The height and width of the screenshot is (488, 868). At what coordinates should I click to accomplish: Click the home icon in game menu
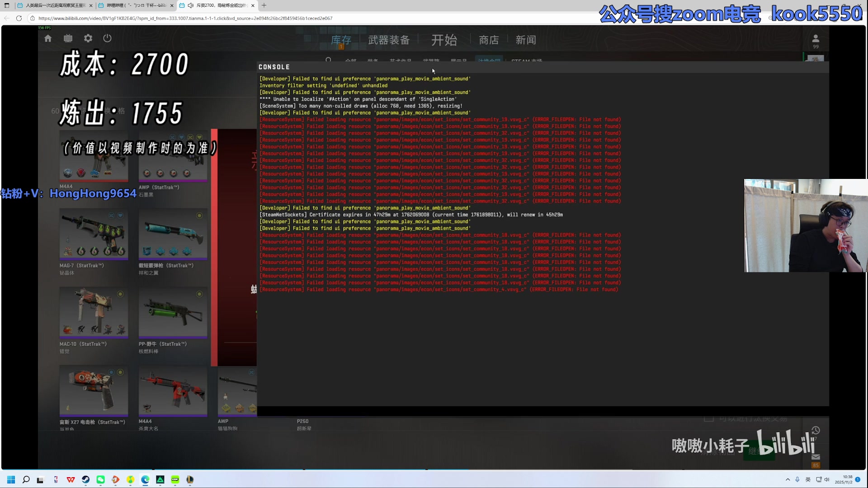point(48,38)
